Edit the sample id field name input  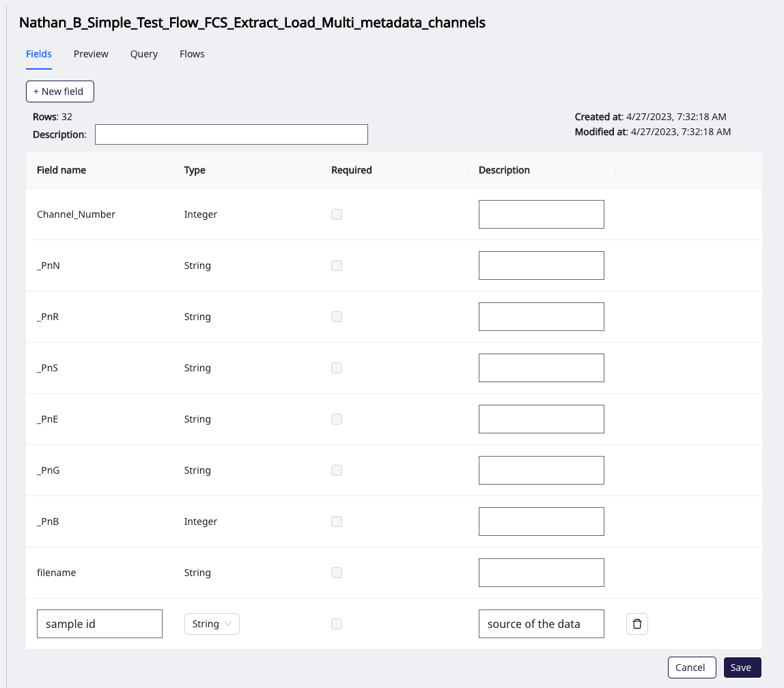[x=100, y=624]
